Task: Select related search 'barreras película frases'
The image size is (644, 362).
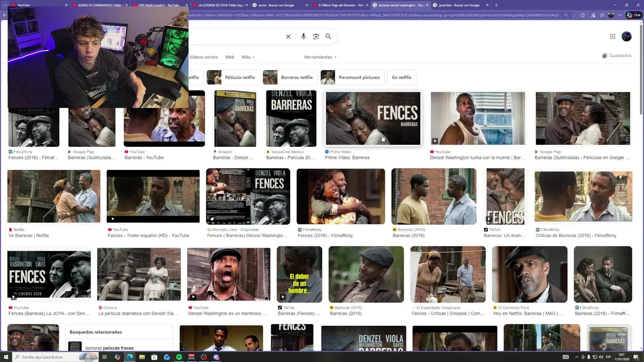Action: click(109, 348)
